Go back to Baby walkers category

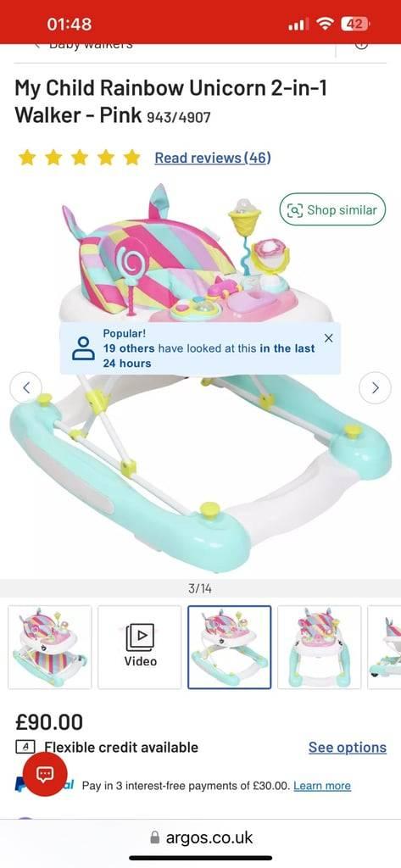[83, 47]
